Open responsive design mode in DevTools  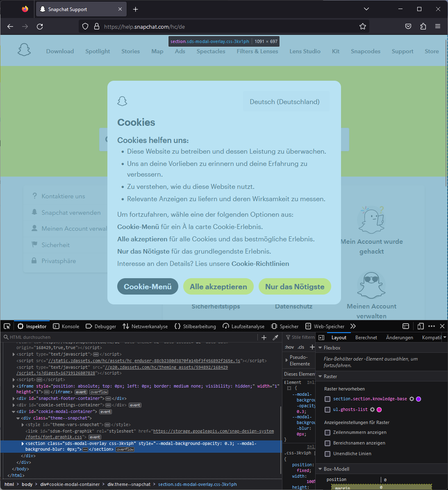point(420,326)
